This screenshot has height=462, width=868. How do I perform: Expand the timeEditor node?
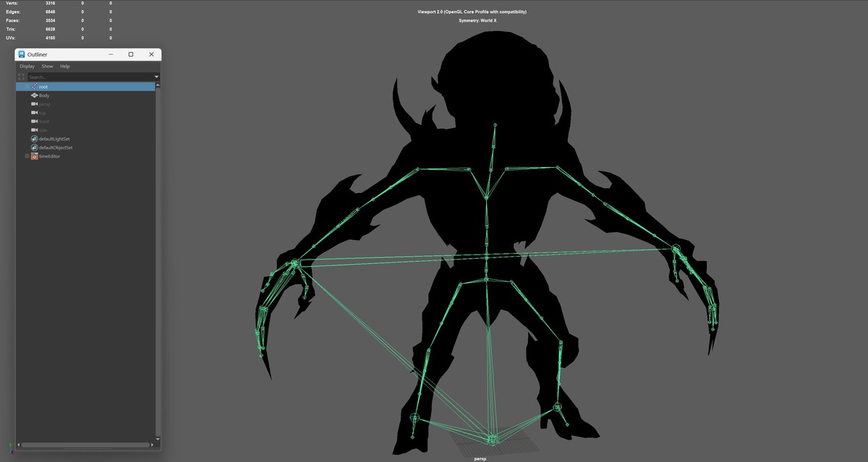[27, 156]
